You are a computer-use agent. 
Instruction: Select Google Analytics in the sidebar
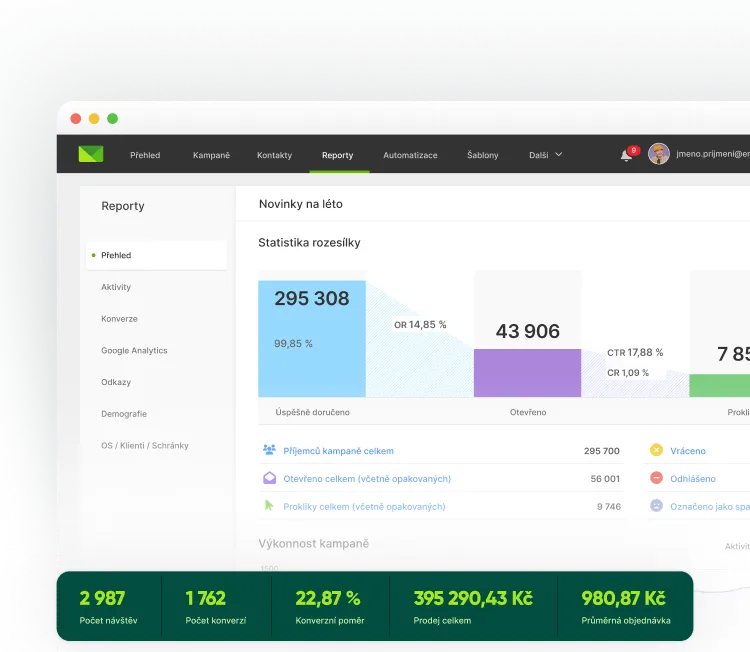[134, 351]
